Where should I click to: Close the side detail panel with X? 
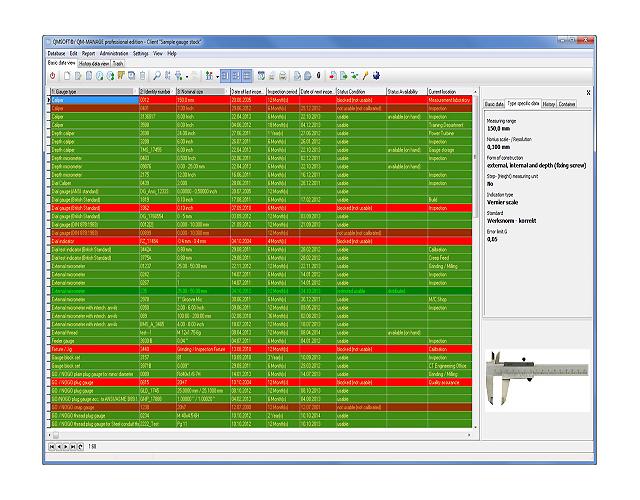point(588,93)
